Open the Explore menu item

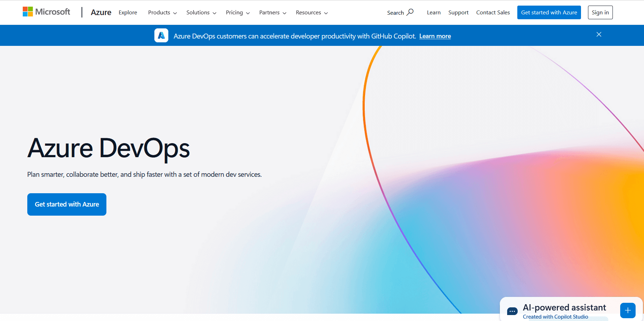(x=128, y=12)
